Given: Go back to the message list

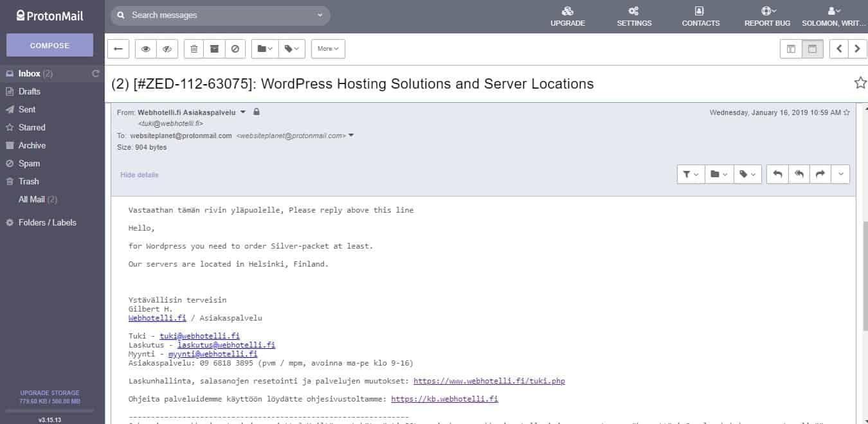Looking at the screenshot, I should pyautogui.click(x=118, y=49).
